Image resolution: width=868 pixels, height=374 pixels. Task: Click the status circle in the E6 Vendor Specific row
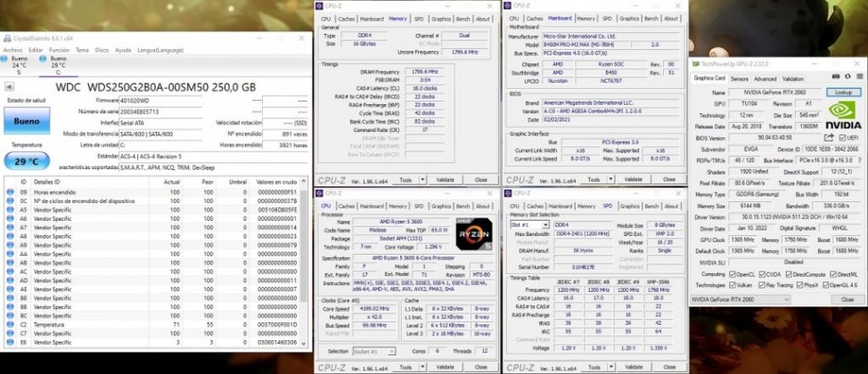click(x=10, y=343)
